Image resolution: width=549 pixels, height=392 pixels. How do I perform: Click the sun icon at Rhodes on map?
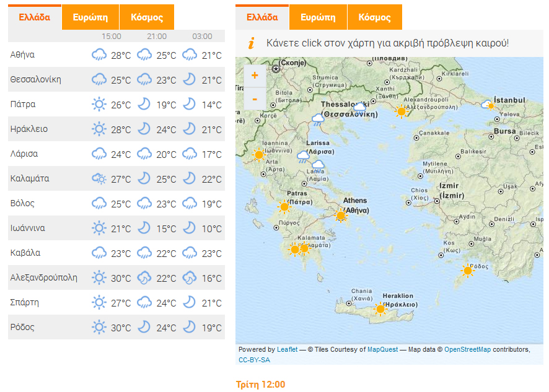coord(467,271)
